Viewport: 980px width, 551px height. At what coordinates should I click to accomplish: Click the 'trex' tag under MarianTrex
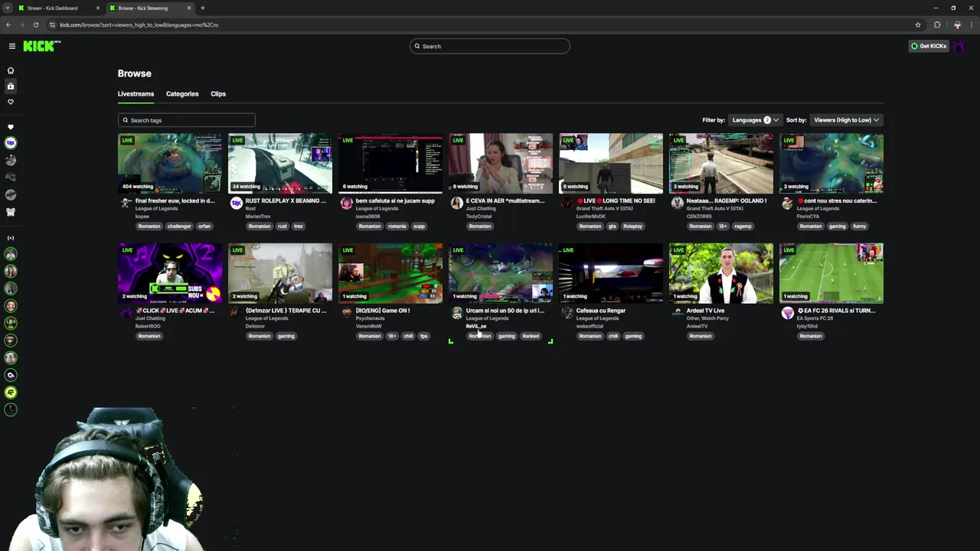click(x=299, y=227)
